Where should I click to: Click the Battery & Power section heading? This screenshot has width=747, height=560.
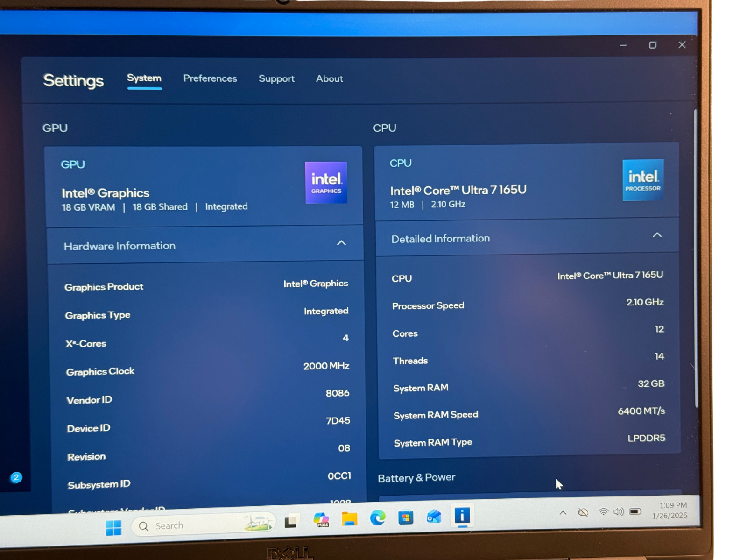(x=416, y=478)
